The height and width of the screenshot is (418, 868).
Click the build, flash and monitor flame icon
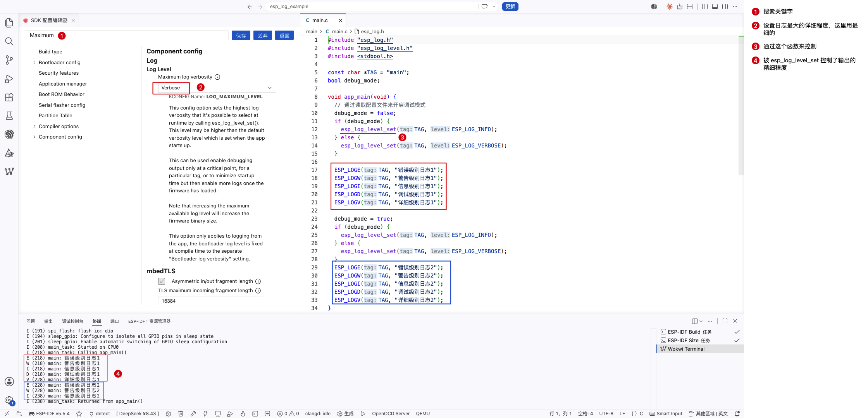pos(243,414)
